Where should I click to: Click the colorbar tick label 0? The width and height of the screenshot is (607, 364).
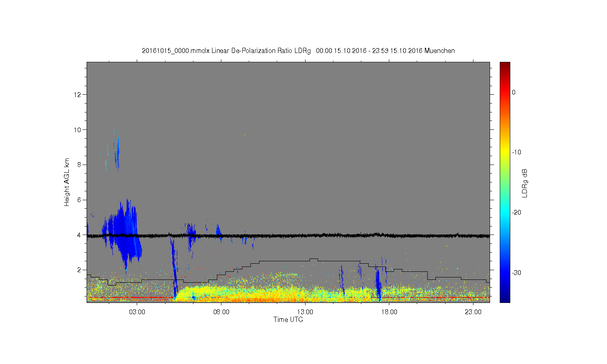point(514,92)
